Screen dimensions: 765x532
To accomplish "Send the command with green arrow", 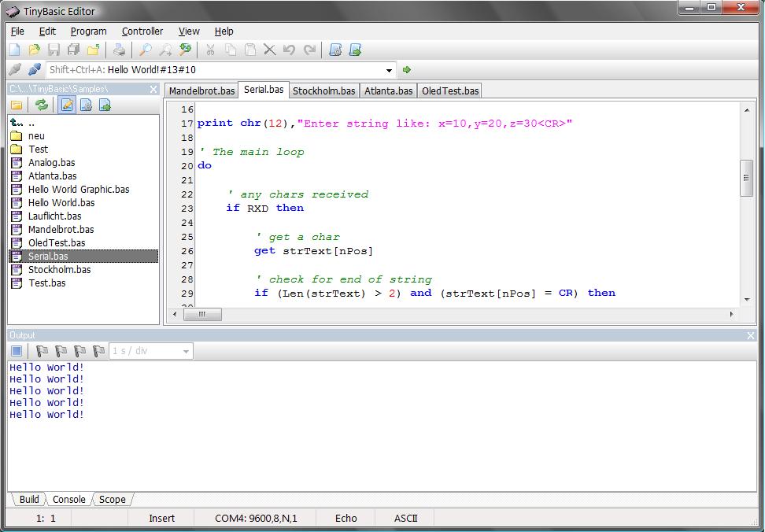I will click(407, 70).
